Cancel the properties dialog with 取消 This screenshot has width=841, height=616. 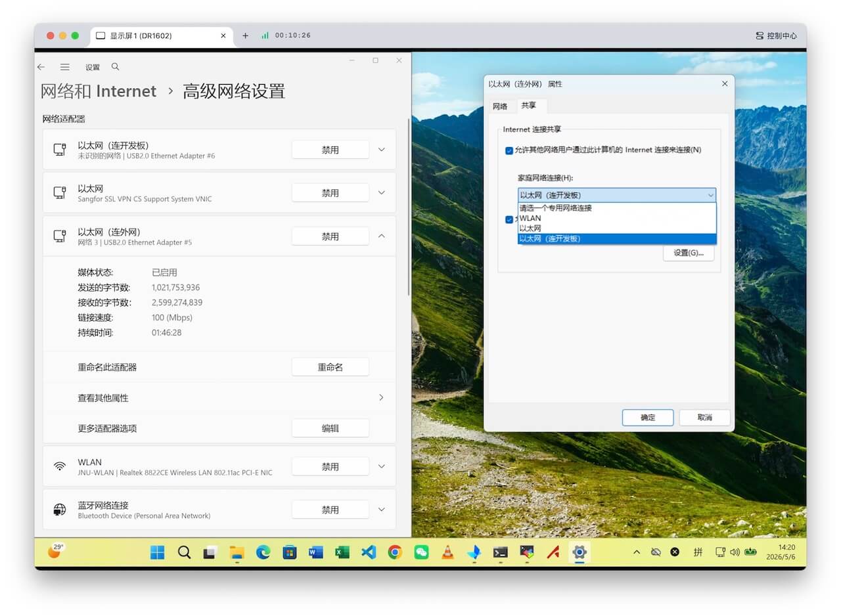(705, 418)
